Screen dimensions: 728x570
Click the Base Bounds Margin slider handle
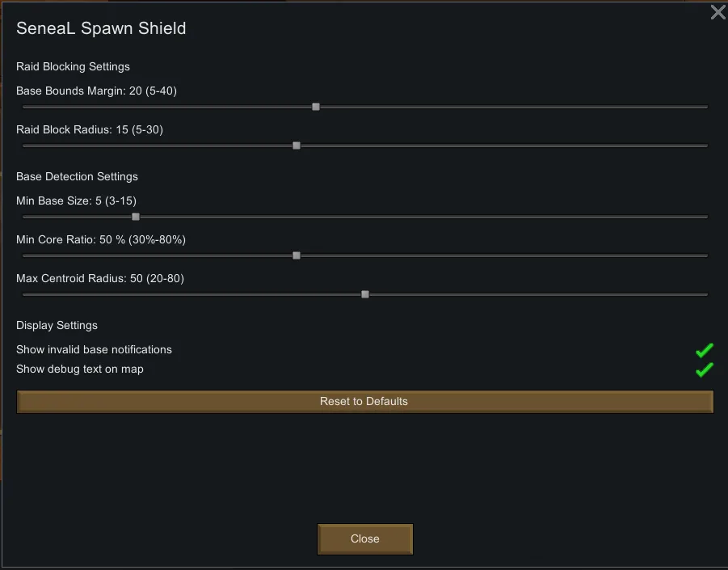click(x=316, y=107)
